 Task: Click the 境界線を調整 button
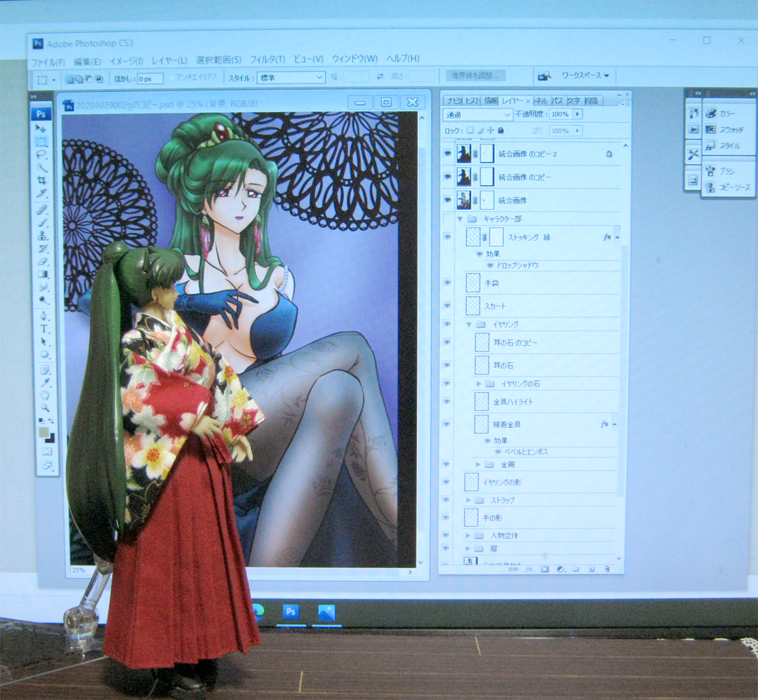tap(476, 75)
